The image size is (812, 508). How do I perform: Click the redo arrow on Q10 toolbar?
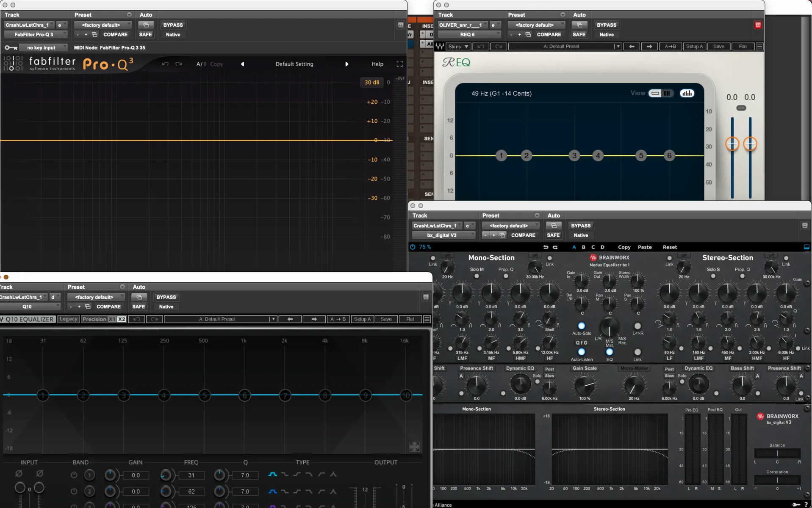pyautogui.click(x=155, y=319)
